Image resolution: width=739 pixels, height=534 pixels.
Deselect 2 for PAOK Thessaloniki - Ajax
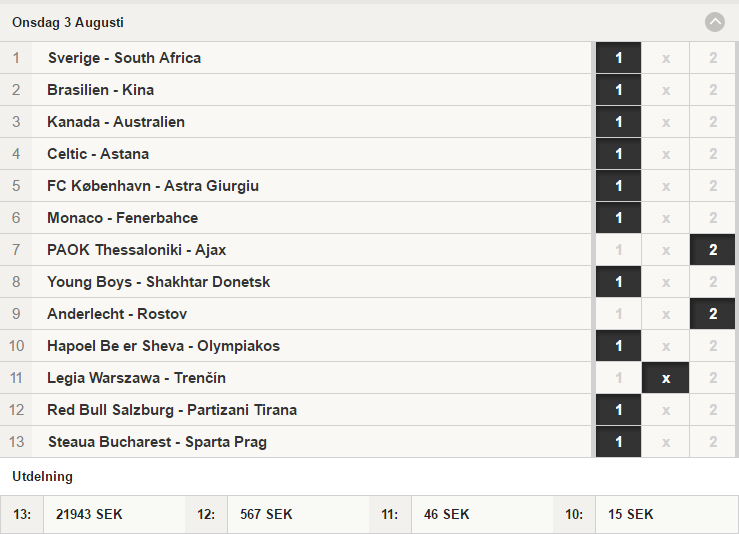point(713,250)
